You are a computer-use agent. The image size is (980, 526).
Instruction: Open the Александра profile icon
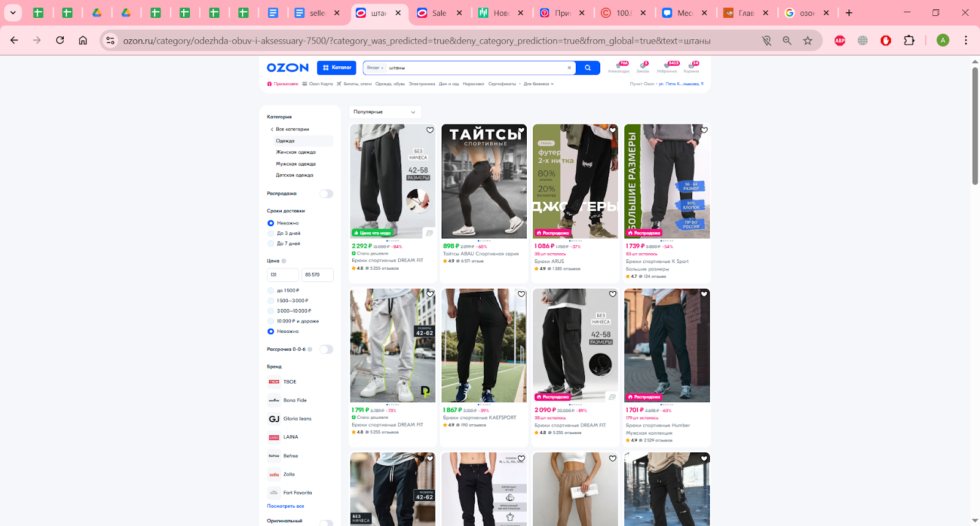pyautogui.click(x=619, y=67)
